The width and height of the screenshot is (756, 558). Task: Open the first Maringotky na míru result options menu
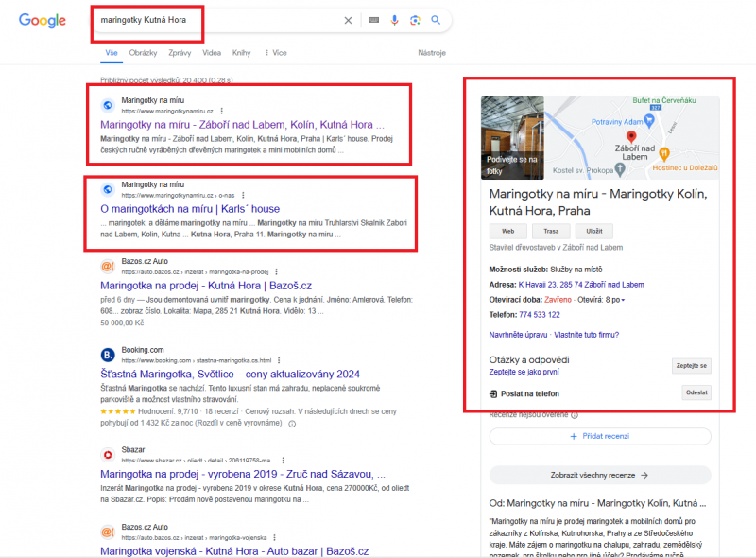pos(222,111)
